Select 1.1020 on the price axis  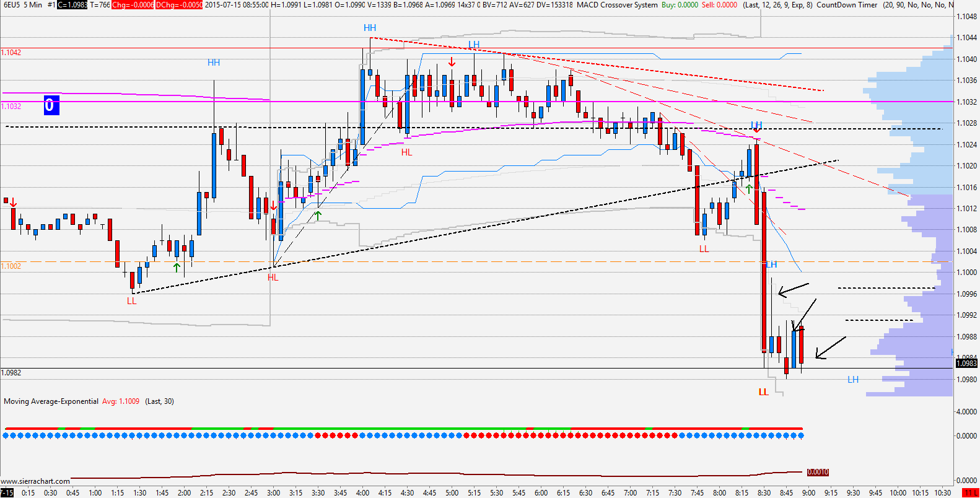[x=967, y=166]
